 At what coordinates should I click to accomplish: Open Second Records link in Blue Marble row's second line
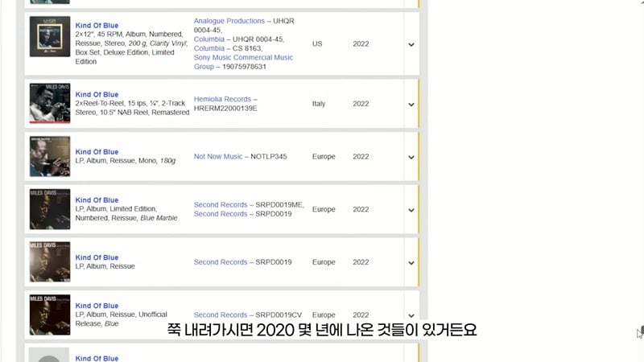(x=221, y=214)
